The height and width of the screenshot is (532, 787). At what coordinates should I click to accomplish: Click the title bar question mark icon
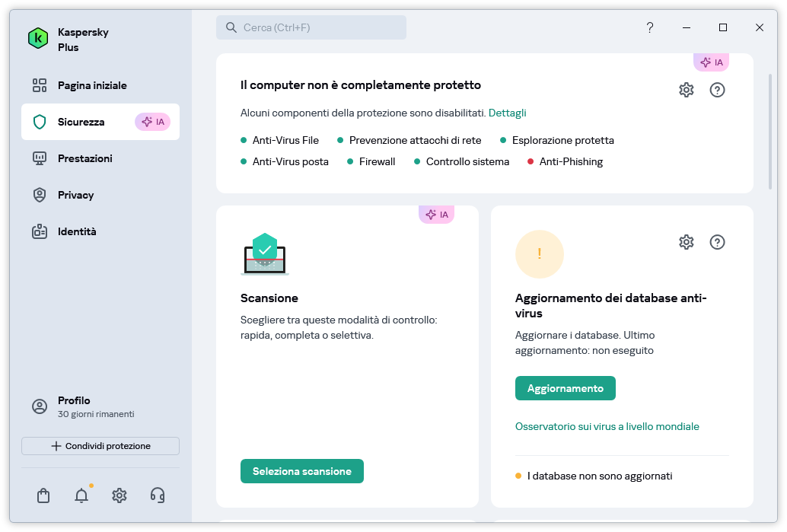649,27
